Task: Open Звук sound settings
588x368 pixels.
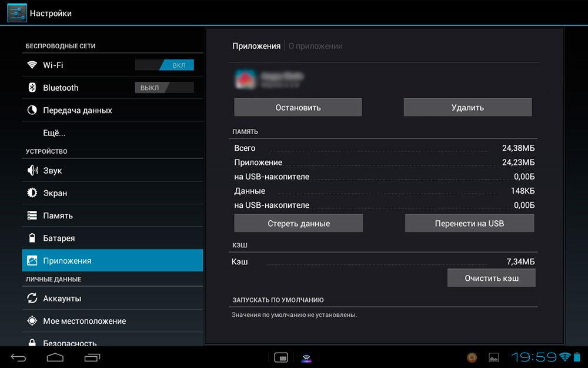Action: click(52, 170)
